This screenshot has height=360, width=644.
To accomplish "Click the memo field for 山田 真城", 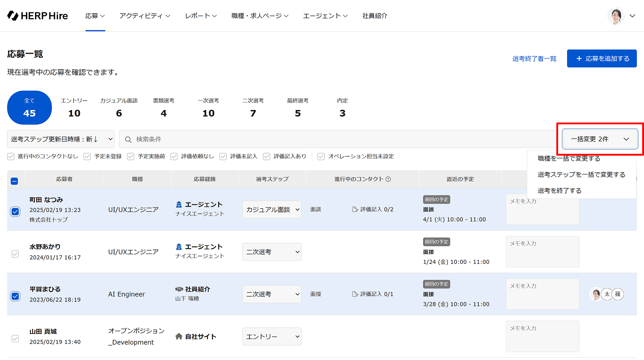I will [542, 336].
